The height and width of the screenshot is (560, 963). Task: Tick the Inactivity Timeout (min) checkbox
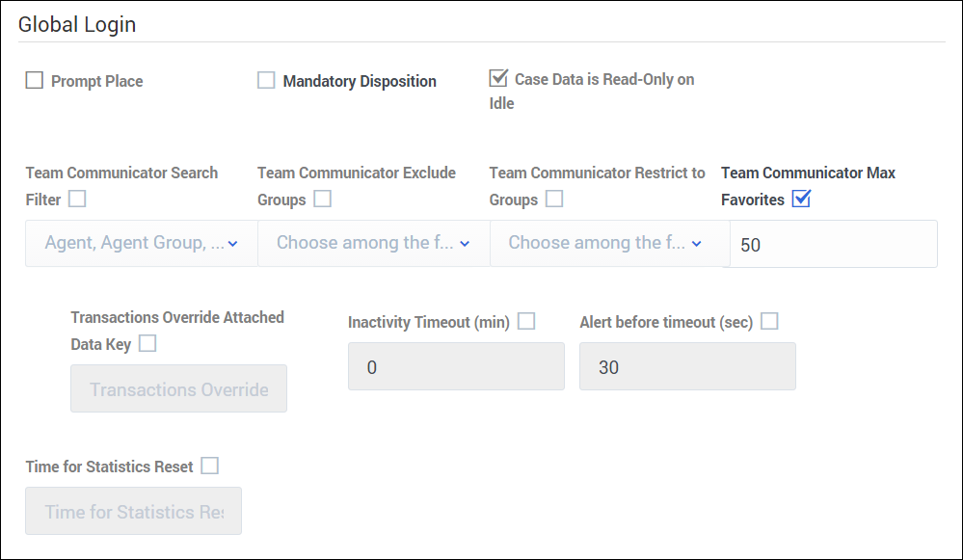tap(526, 322)
